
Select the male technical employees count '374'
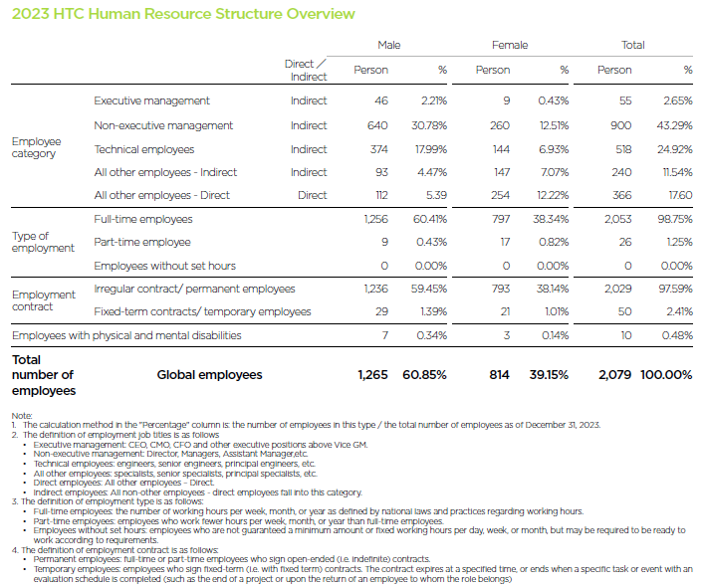click(x=378, y=149)
